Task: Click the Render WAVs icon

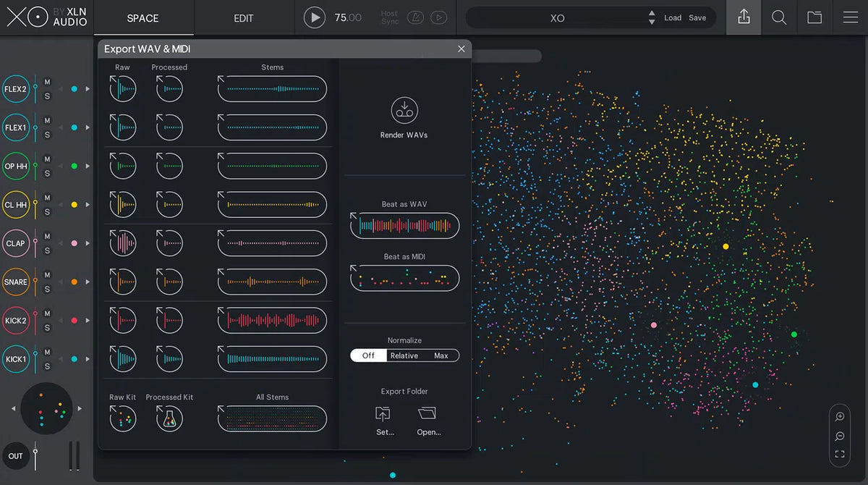Action: pyautogui.click(x=404, y=110)
